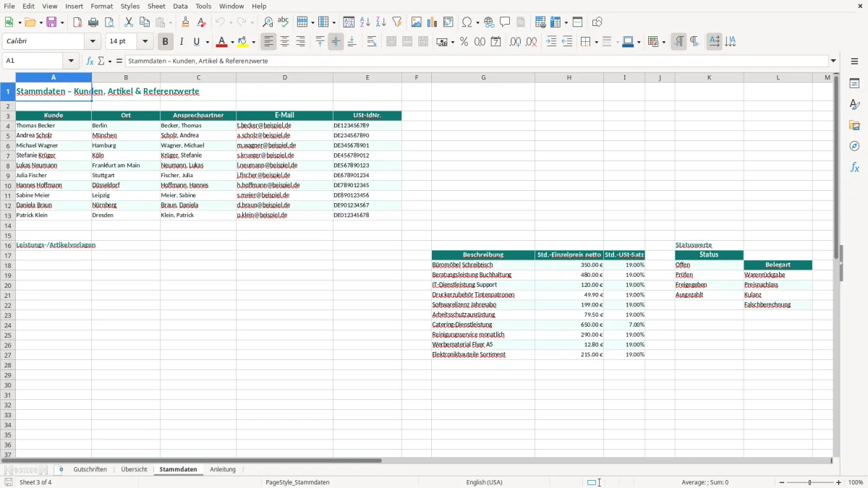The image size is (868, 488).
Task: Increase cell indent
Action: coord(551,42)
